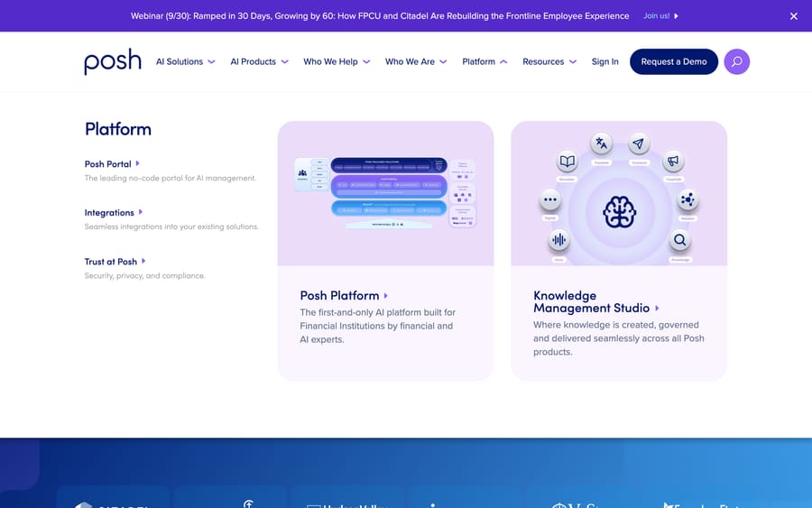Click the three dots icon in the graphic
This screenshot has height=508, width=812.
[550, 200]
